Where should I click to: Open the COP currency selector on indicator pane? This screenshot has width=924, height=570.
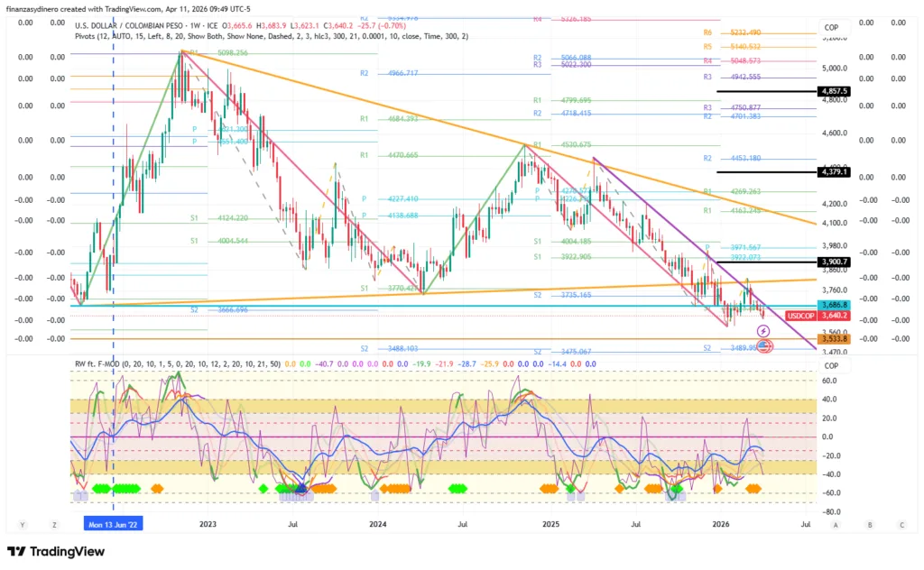[831, 365]
